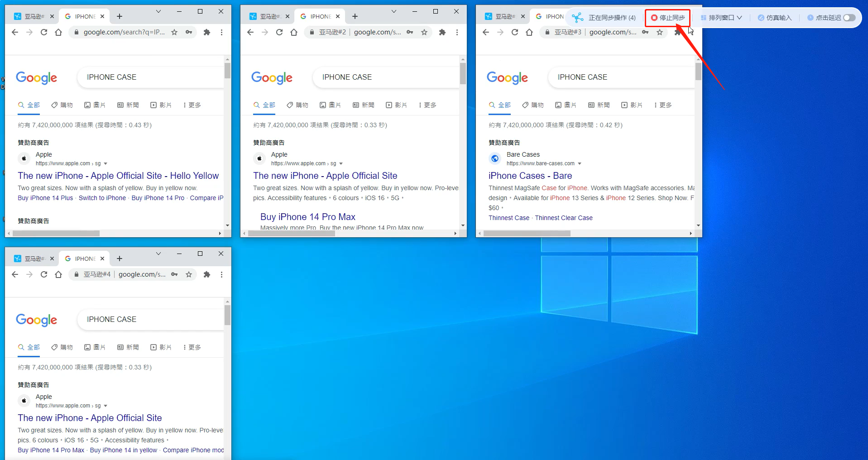Click horizontal scrollbar thumb in 亚马逊#3 window
868x460 pixels.
[527, 234]
